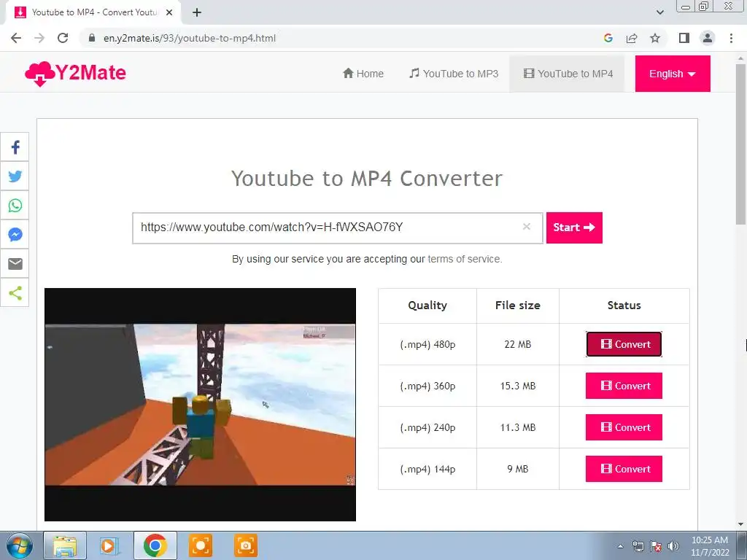This screenshot has height=560, width=747.
Task: Click the Chrome taskbar icon
Action: tap(155, 545)
